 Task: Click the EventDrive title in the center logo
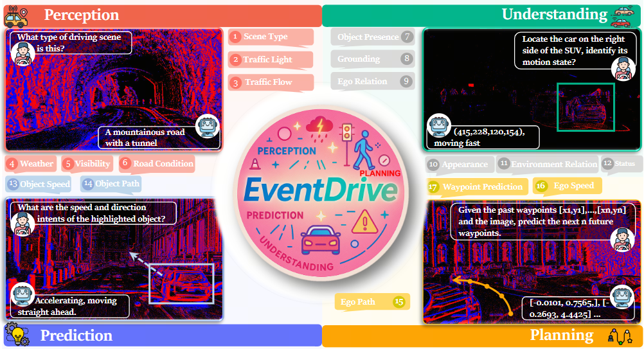click(x=320, y=190)
